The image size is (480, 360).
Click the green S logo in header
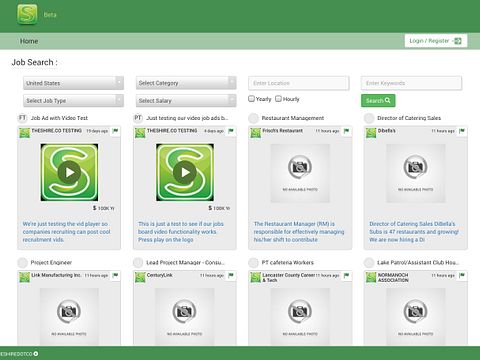(x=27, y=15)
